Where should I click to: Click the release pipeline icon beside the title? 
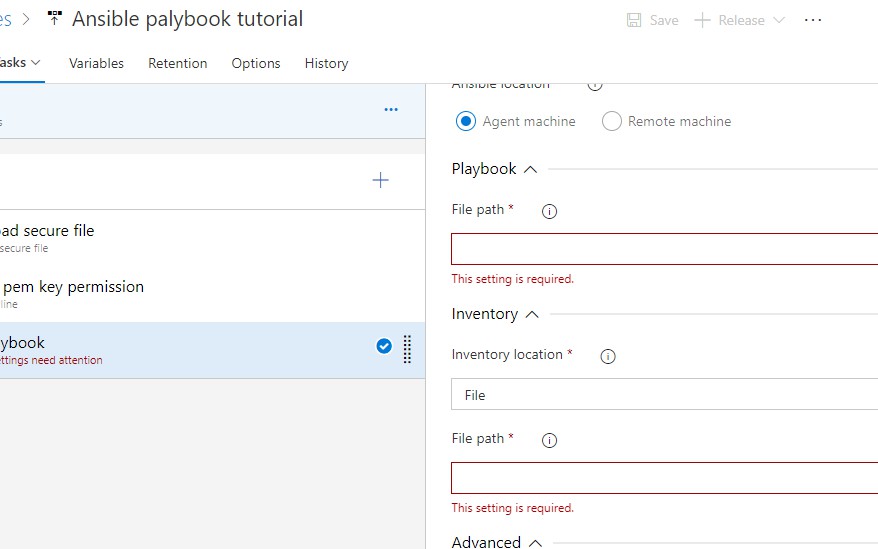coord(54,19)
